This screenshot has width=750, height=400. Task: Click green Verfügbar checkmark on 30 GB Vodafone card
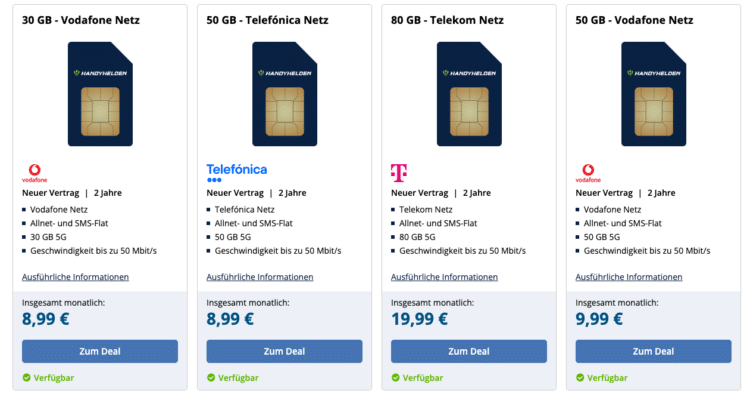pos(27,378)
